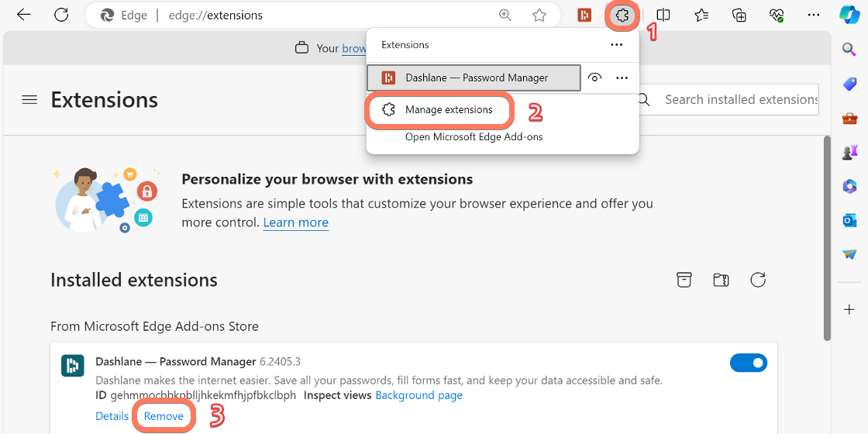Click the Installed extensions heading
This screenshot has width=868, height=434.
pos(134,280)
